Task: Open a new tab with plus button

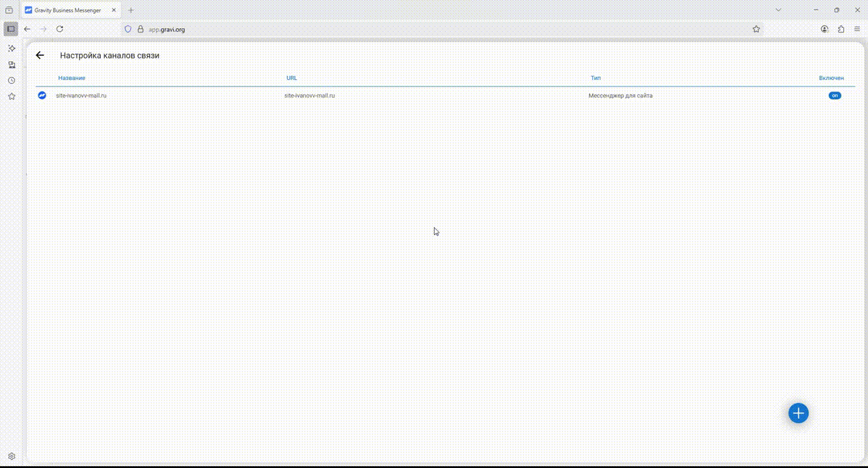Action: click(131, 10)
